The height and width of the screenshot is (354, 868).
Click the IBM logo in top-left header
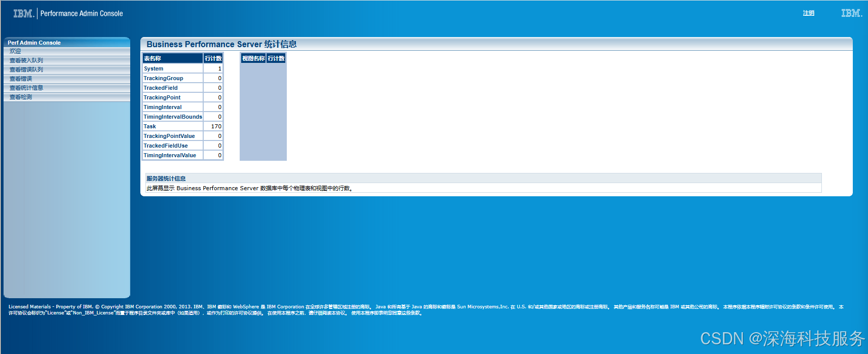[x=23, y=14]
